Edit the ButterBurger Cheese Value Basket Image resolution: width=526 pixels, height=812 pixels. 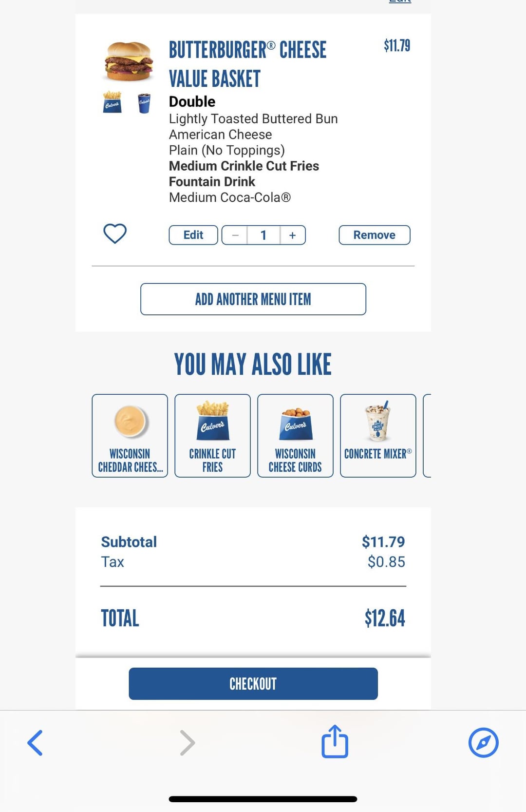(193, 235)
